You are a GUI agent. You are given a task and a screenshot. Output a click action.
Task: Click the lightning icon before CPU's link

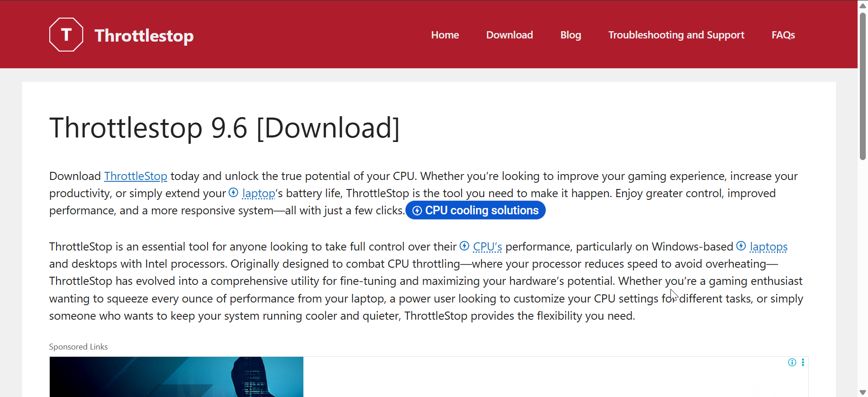click(464, 246)
